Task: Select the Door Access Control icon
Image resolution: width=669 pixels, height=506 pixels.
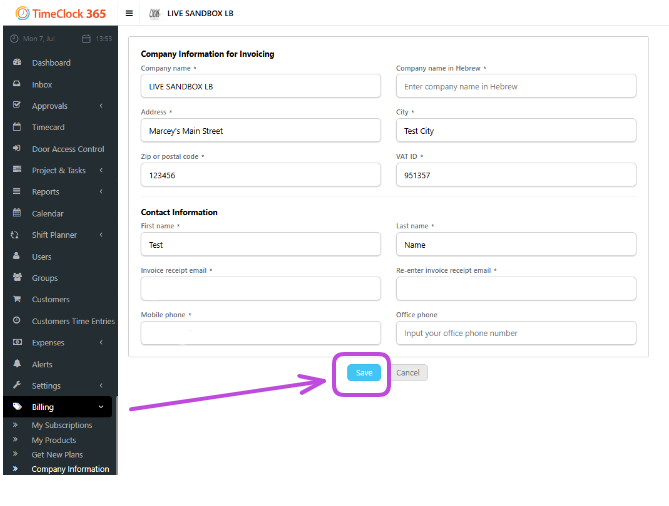Action: [16, 149]
